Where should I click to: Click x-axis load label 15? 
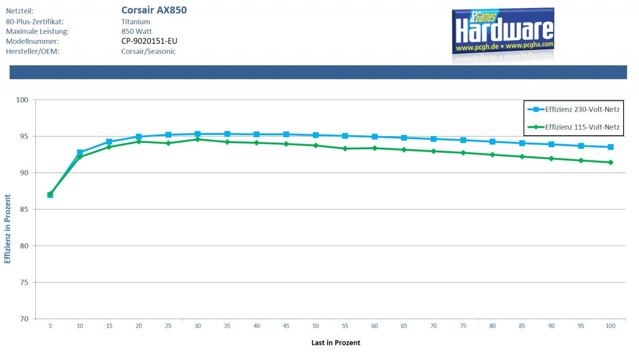(109, 326)
